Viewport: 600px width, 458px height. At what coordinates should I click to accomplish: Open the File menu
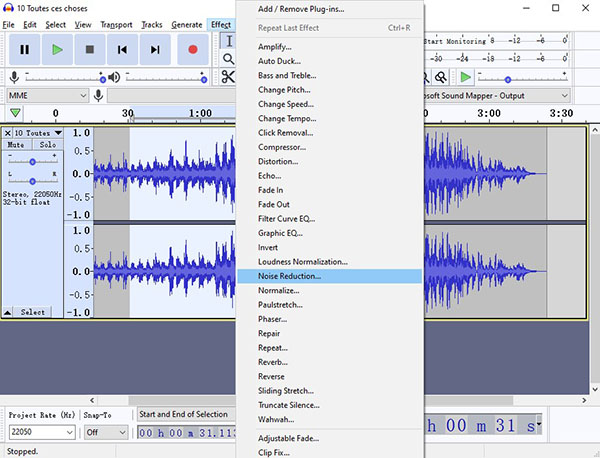pyautogui.click(x=8, y=25)
